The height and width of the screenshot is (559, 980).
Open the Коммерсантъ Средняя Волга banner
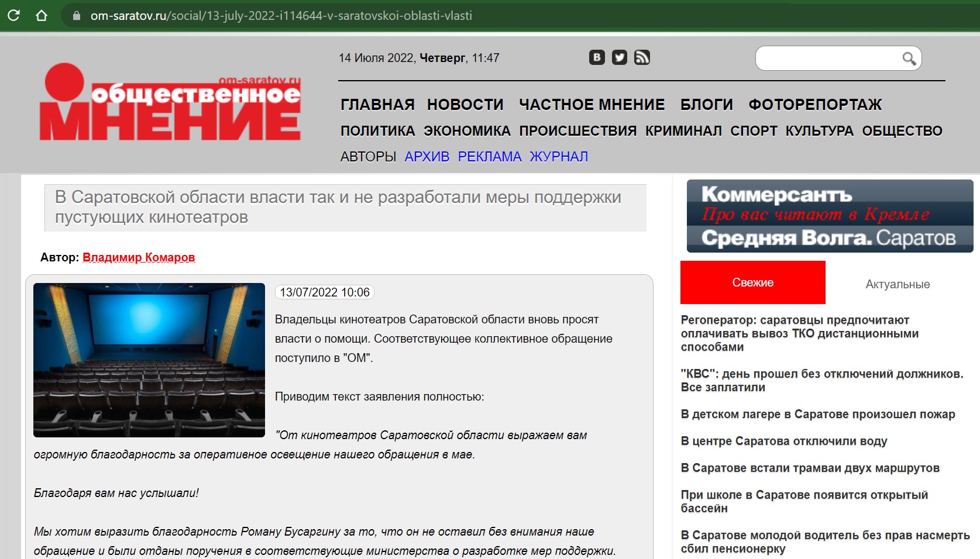pos(829,216)
